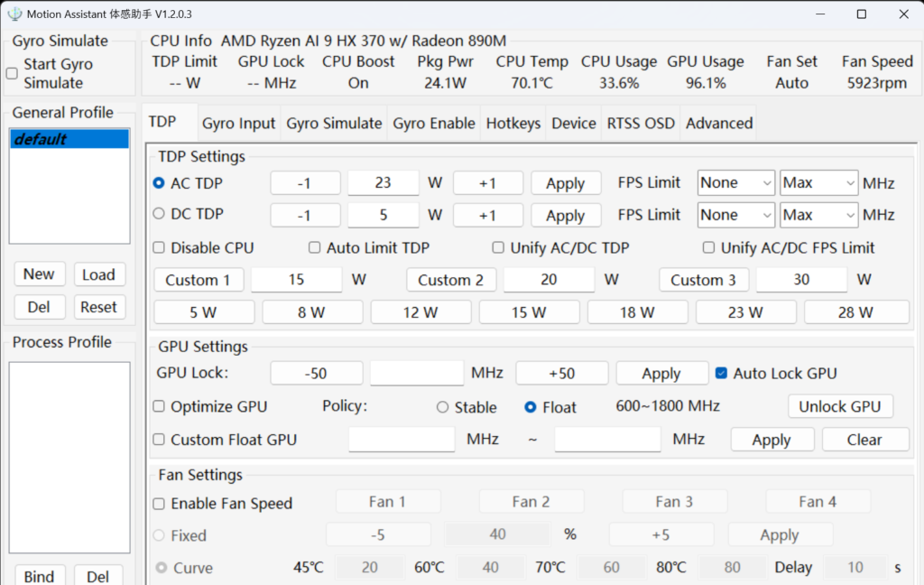The width and height of the screenshot is (924, 585).
Task: Reset the general profile
Action: [x=99, y=307]
